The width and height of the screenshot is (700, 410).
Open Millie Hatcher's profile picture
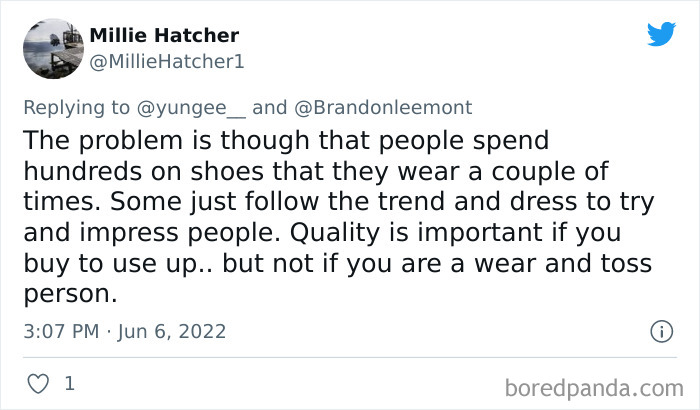[x=52, y=49]
